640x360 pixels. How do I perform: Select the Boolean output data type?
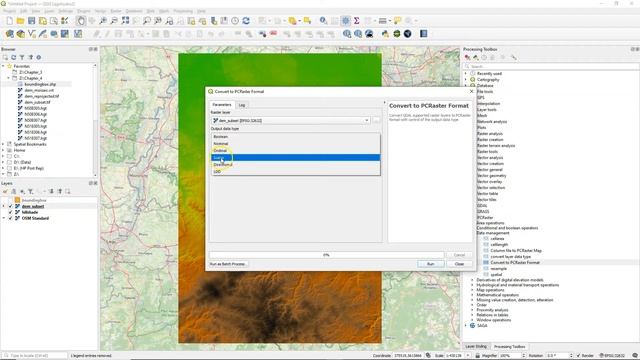pyautogui.click(x=296, y=137)
